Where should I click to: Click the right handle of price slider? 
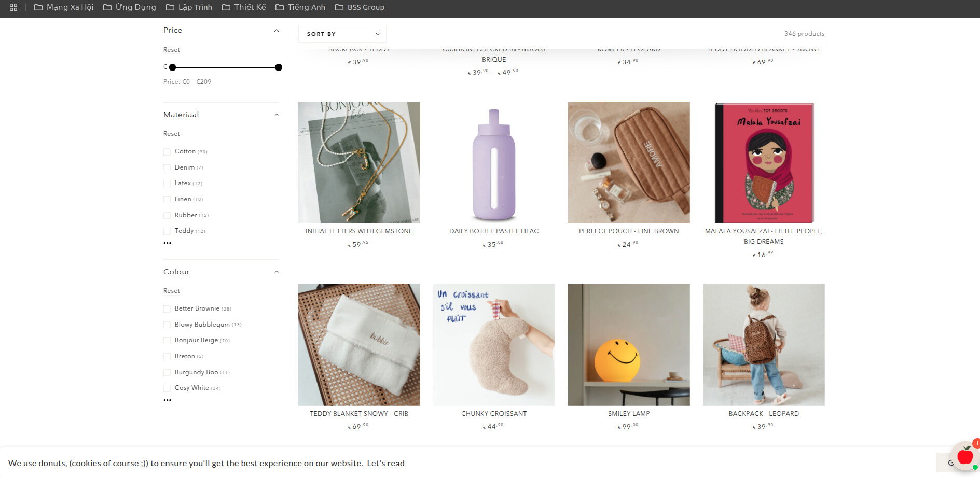(x=279, y=67)
